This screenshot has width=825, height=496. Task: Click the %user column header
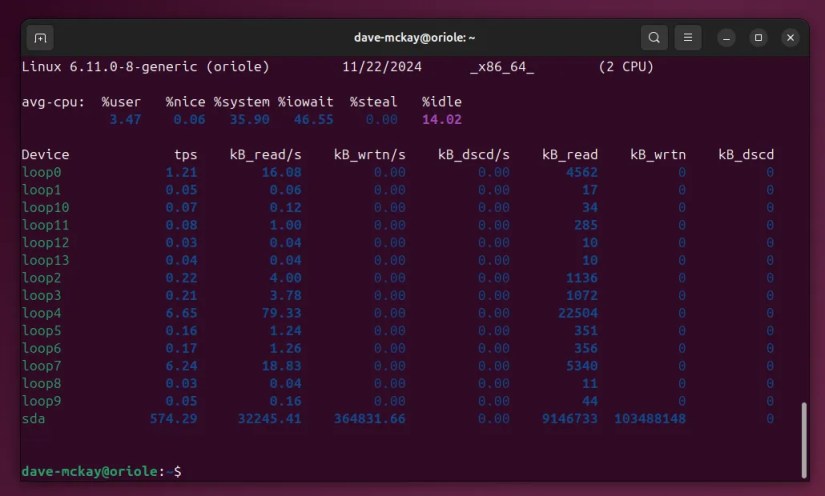coord(121,102)
